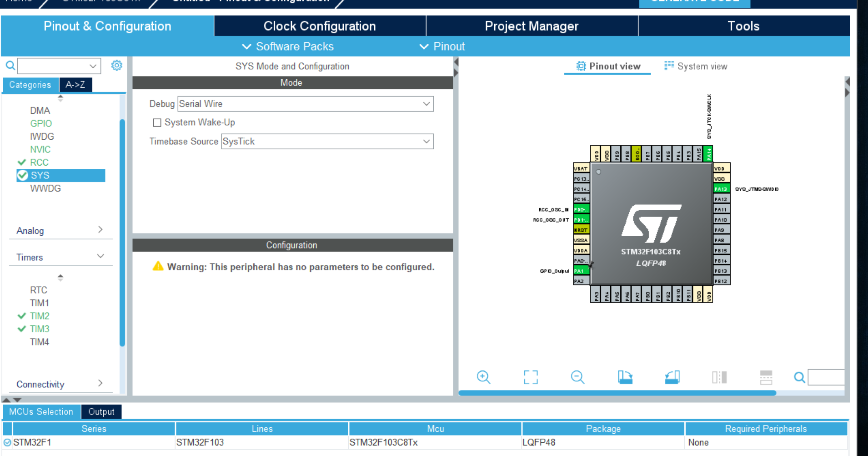
Task: Select the STM32F1 row radio button
Action: coord(7,442)
